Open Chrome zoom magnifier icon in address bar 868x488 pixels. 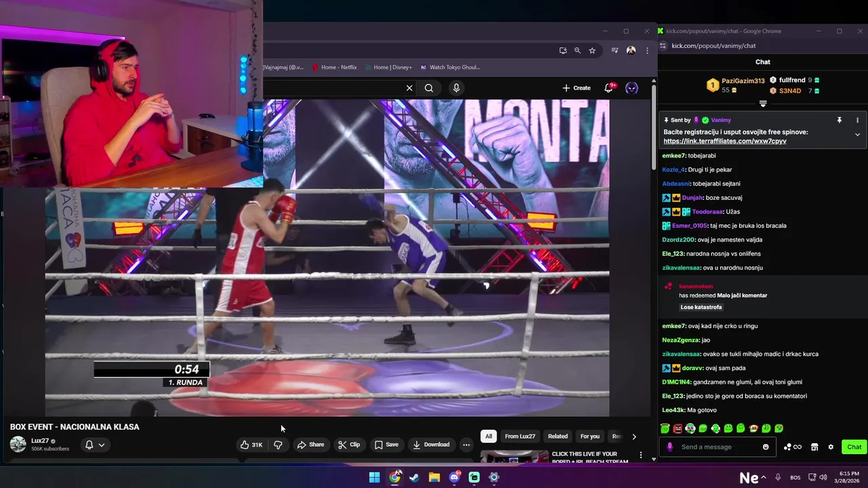578,50
